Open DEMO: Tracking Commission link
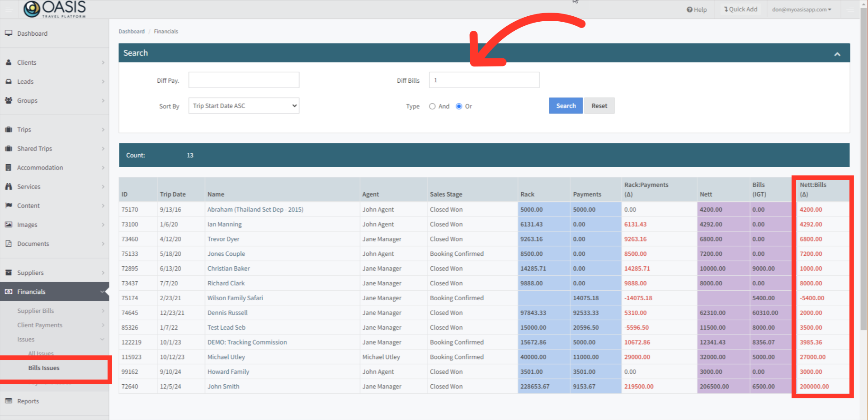The image size is (868, 420). coord(247,342)
